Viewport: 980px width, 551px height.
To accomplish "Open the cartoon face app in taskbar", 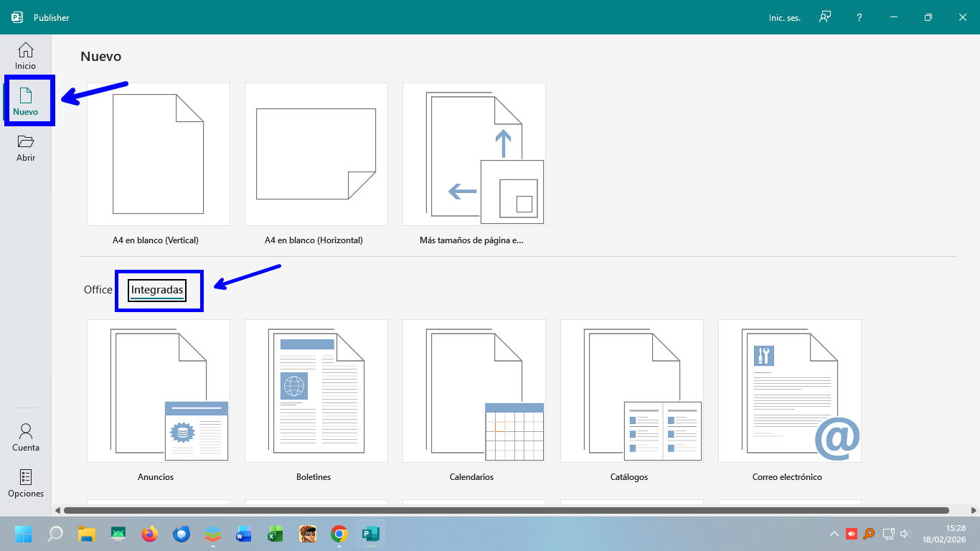I will [x=308, y=534].
